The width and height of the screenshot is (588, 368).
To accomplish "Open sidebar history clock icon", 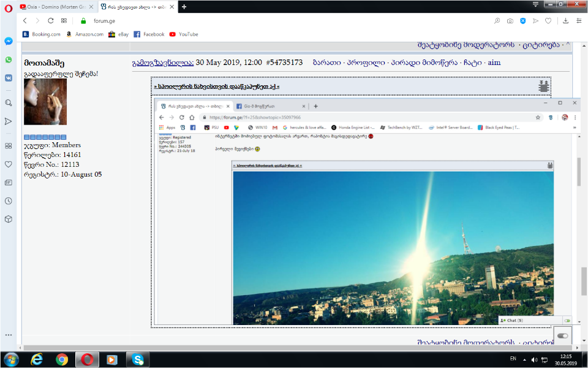I will (9, 201).
